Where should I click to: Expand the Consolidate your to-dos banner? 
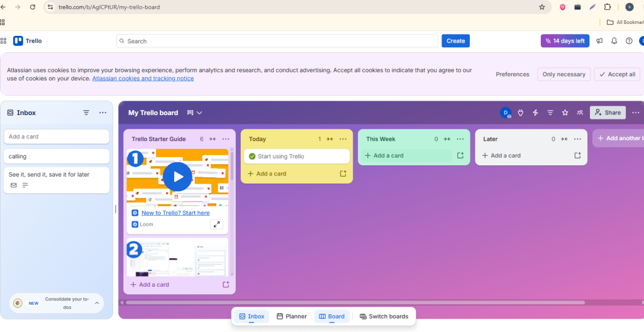point(97,303)
